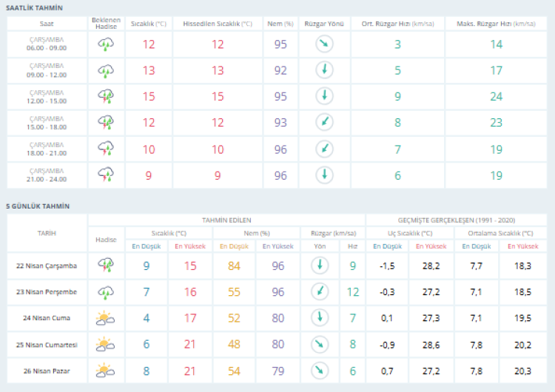Image resolution: width=555 pixels, height=392 pixels.
Task: Click the wind direction arrow for 23 Nisan Perşembe
Action: pos(320,291)
